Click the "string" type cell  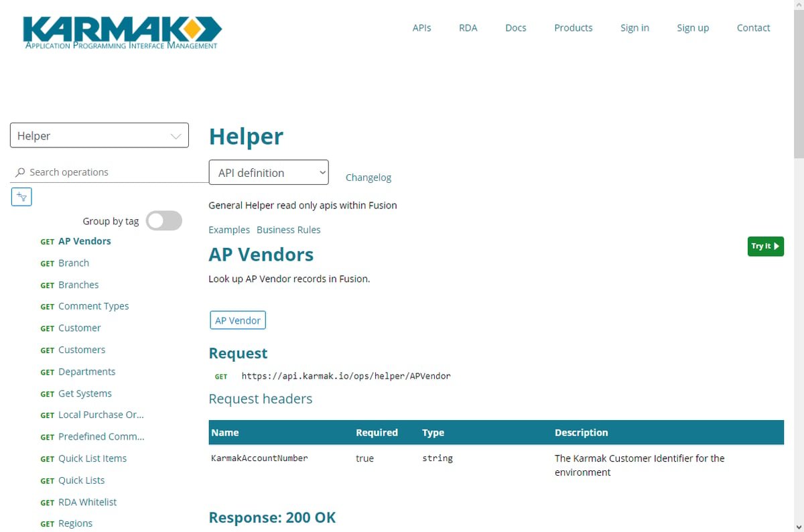[438, 458]
